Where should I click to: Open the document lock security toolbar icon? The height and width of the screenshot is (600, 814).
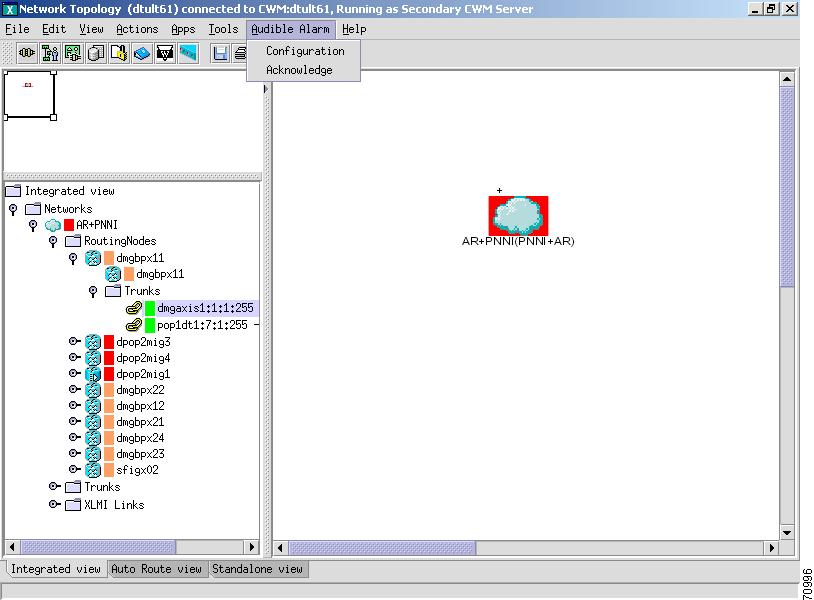[119, 53]
